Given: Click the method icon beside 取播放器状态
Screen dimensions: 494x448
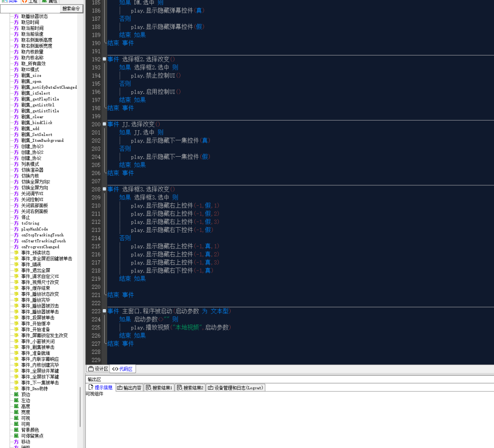Looking at the screenshot, I should pos(16,16).
